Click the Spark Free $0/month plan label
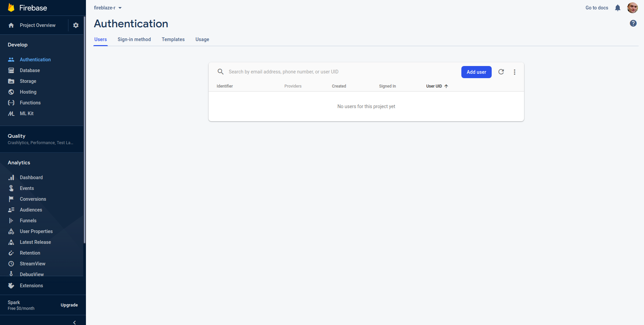This screenshot has width=644, height=325. (x=21, y=305)
